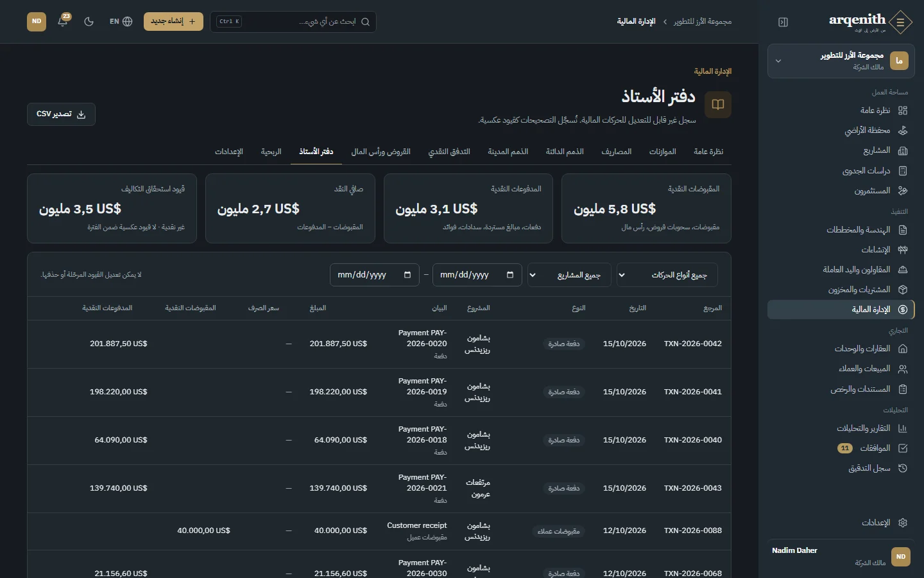Open نظرة عامة sidebar item
The image size is (924, 578).
tap(841, 110)
